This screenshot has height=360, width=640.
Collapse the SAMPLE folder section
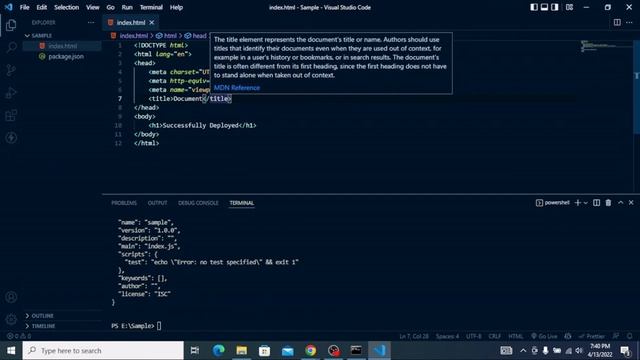click(x=61, y=36)
